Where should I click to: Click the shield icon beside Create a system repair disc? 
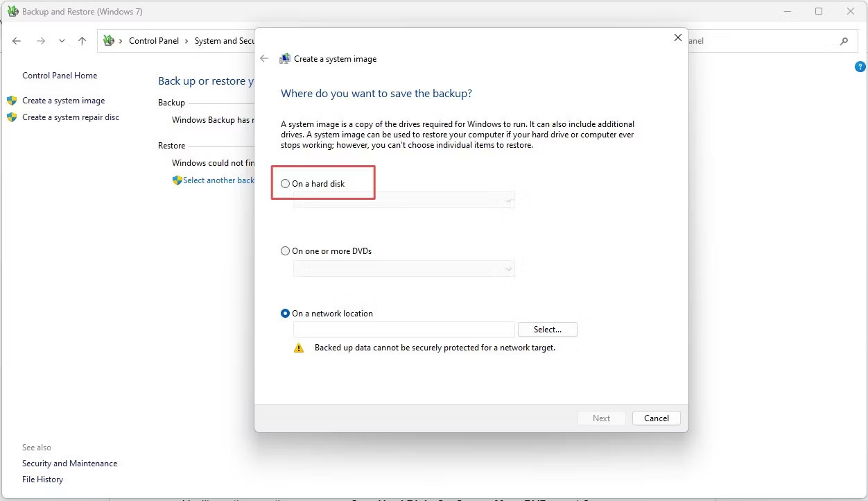click(12, 117)
